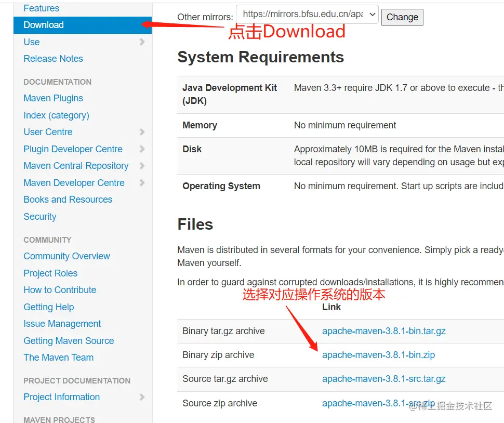Open Maven Plugins documentation link

[x=53, y=98]
